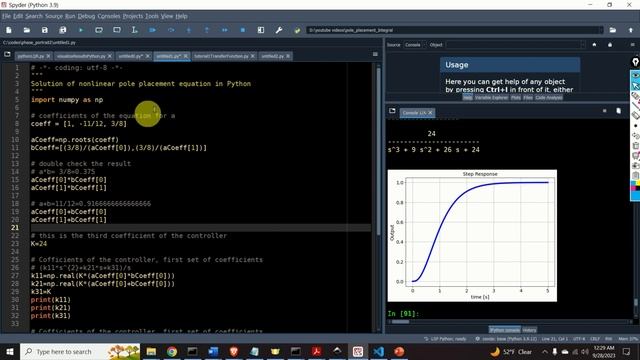
Task: Open the Debug menu
Action: tap(86, 16)
